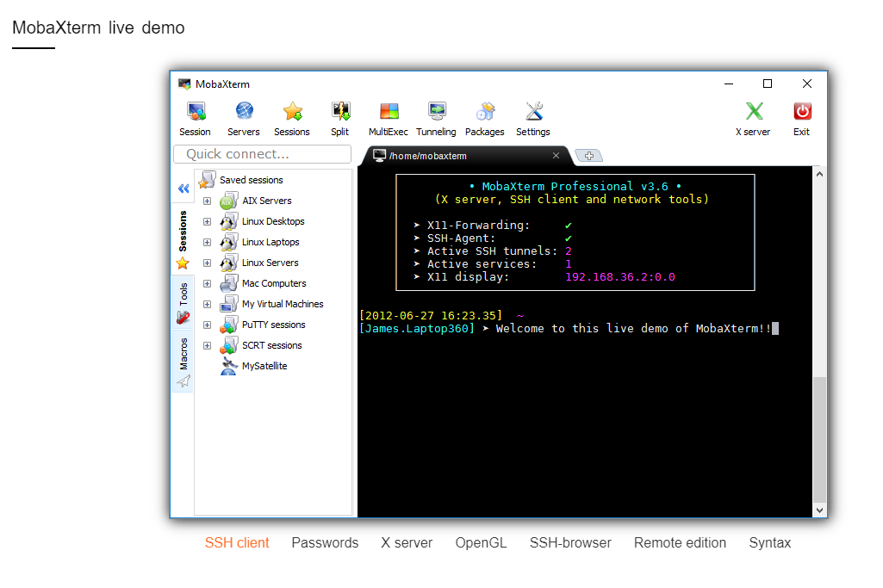Image resolution: width=883 pixels, height=588 pixels.
Task: Click the MobaXterm title bar logo
Action: 184,84
